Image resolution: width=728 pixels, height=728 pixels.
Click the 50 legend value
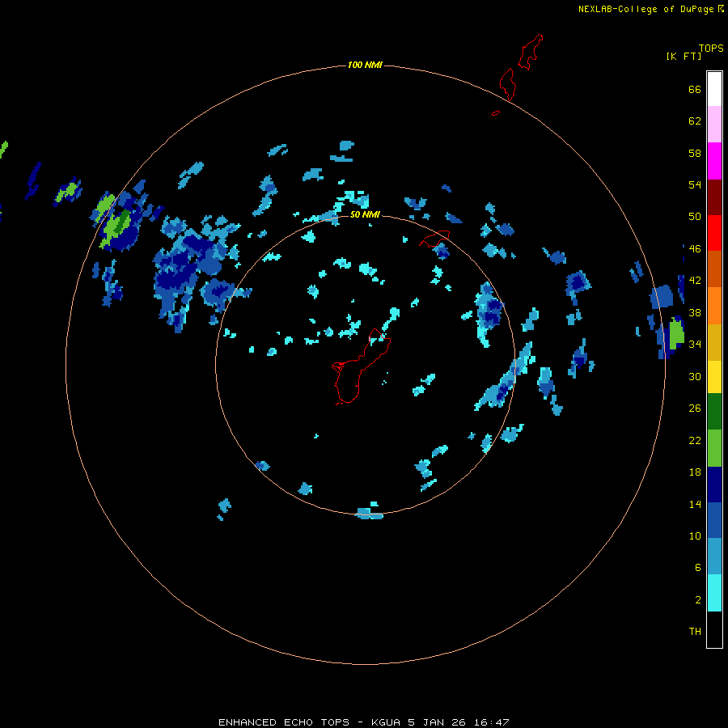(695, 216)
